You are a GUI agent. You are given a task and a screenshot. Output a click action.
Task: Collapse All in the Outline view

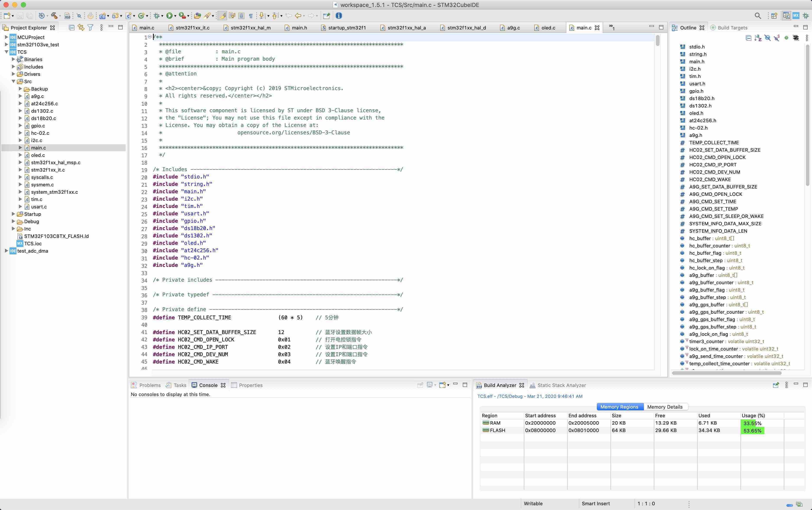pyautogui.click(x=749, y=38)
